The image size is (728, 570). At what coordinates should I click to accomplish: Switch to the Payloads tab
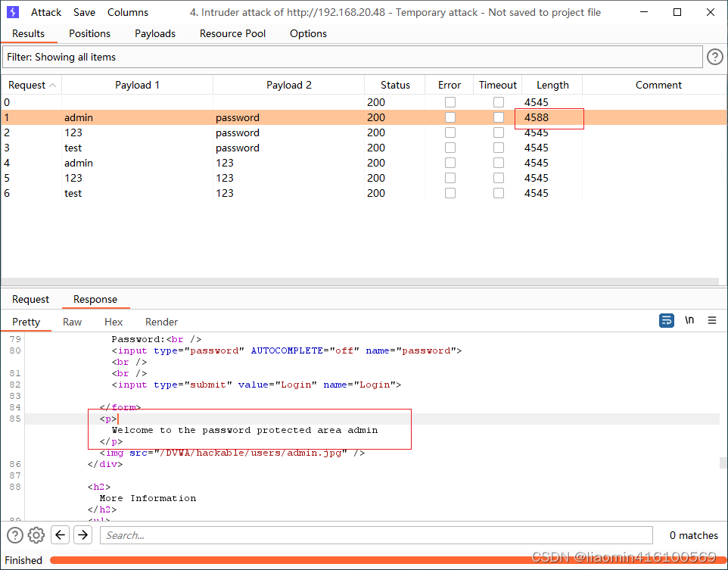point(155,33)
